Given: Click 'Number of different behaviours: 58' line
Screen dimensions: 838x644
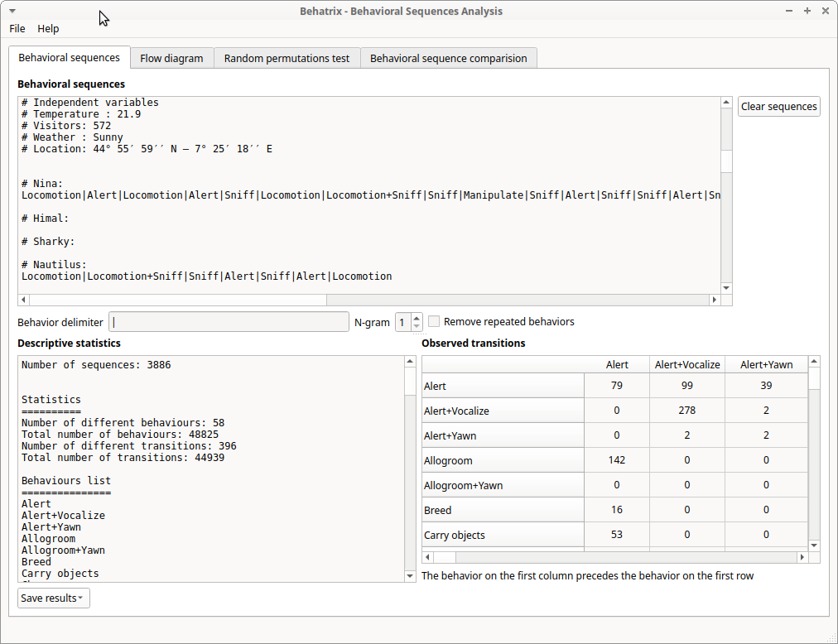Looking at the screenshot, I should click(123, 423).
